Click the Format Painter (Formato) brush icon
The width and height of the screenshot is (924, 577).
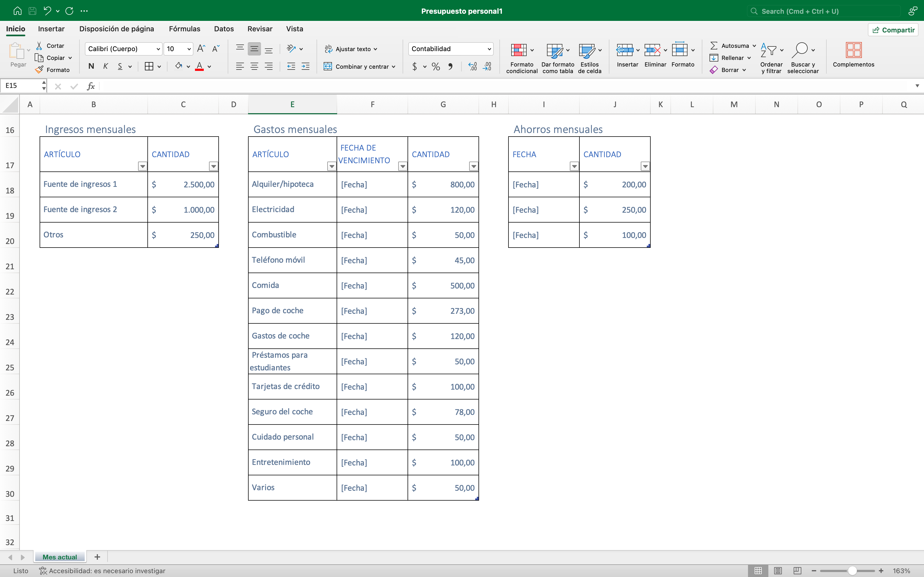(x=39, y=70)
